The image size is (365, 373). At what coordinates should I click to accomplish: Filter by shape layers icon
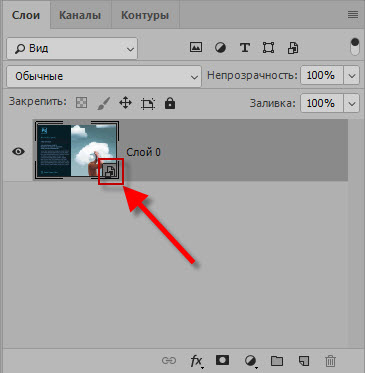[268, 48]
